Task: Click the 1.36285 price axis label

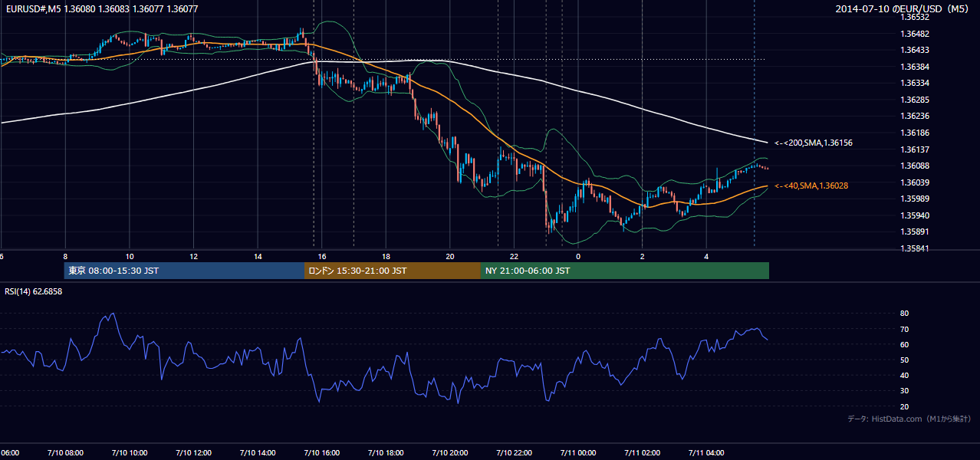Action: click(915, 100)
